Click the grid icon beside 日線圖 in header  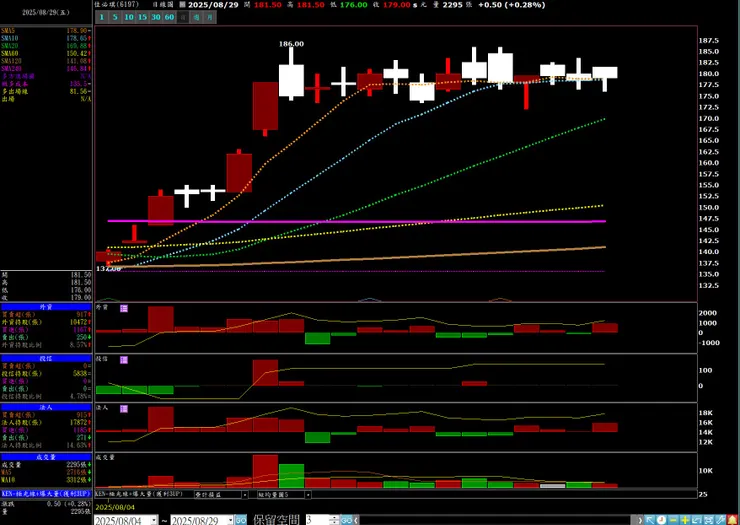coord(182,5)
